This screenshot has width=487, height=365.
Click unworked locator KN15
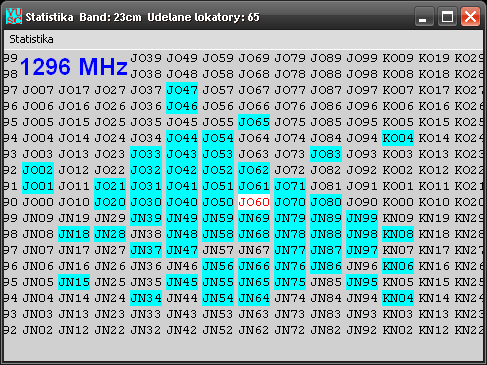pyautogui.click(x=434, y=282)
